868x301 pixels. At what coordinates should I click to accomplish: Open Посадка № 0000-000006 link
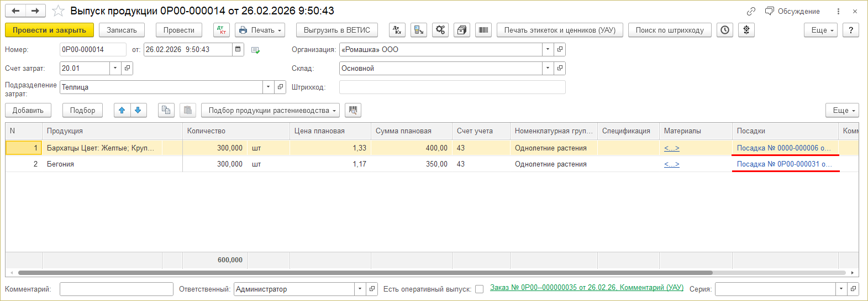point(783,148)
